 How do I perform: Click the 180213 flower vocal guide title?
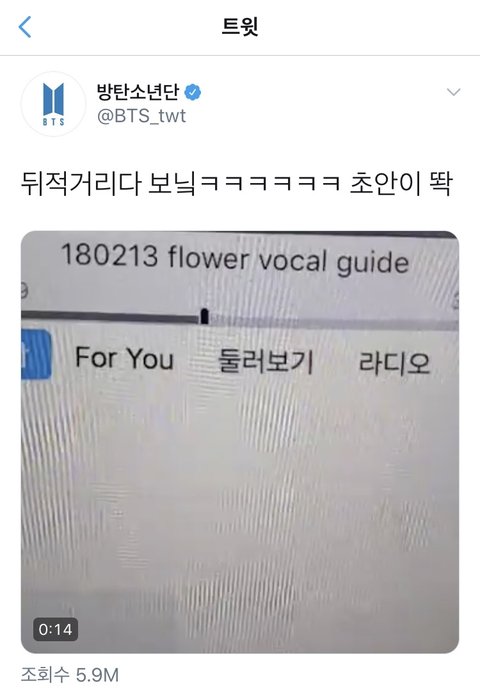tap(234, 258)
